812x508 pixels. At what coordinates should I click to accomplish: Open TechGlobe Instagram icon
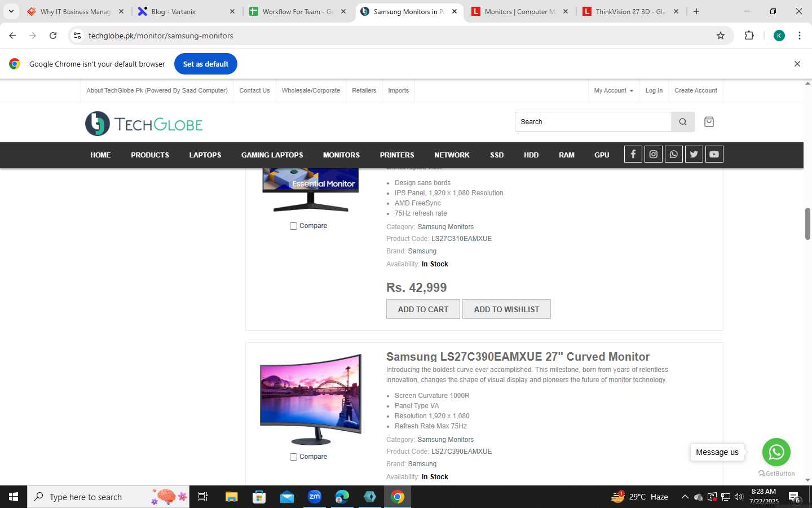[654, 154]
